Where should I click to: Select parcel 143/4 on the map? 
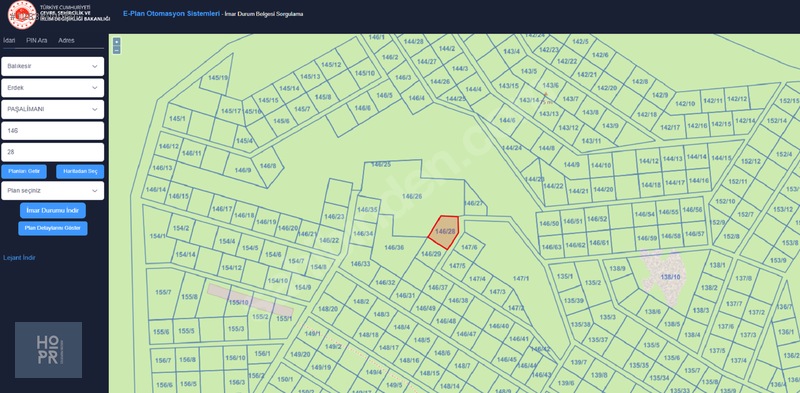point(511,52)
